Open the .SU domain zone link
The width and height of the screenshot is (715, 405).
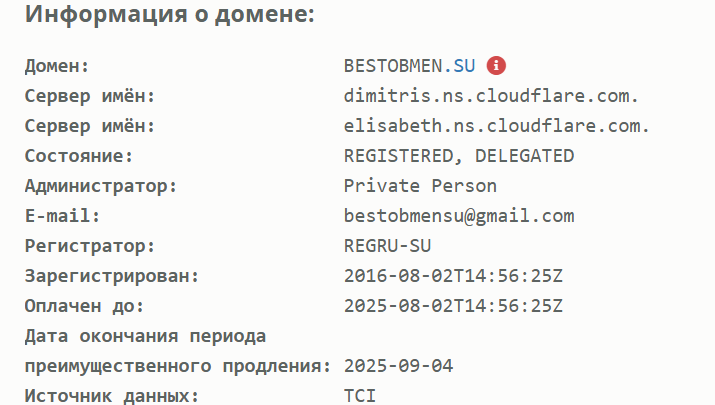click(459, 66)
